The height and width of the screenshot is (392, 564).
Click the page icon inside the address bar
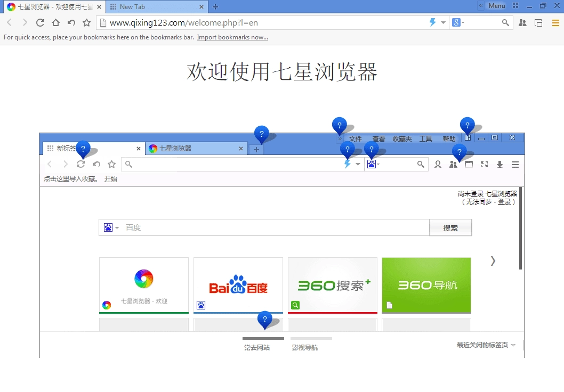(103, 23)
